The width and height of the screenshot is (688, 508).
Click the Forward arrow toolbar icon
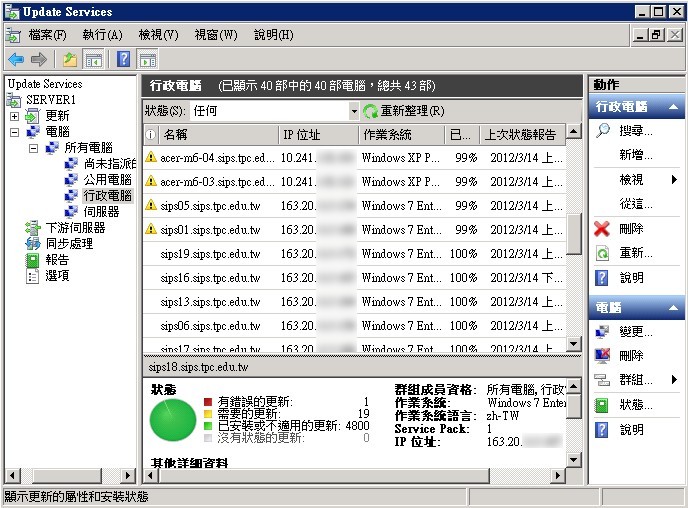point(39,59)
